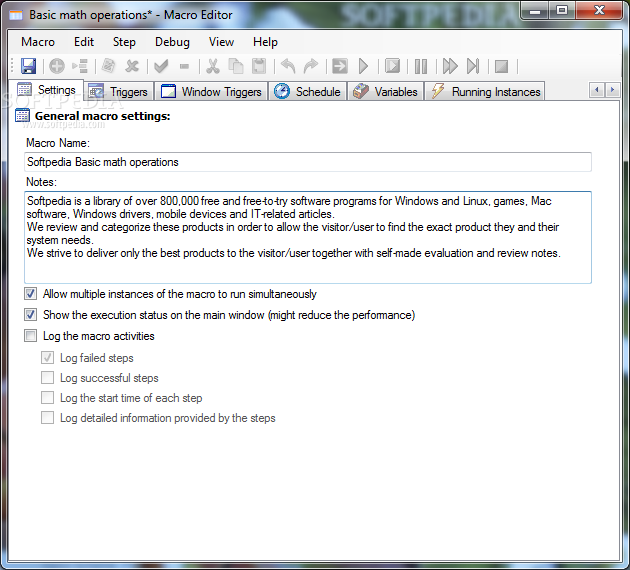Switch to the Window Triggers tab
Image resolution: width=630 pixels, height=570 pixels.
(x=211, y=92)
